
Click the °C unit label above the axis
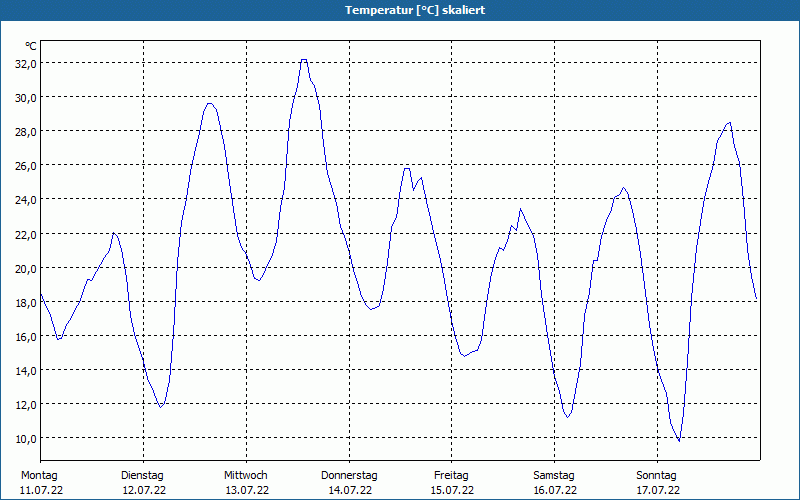tap(31, 46)
